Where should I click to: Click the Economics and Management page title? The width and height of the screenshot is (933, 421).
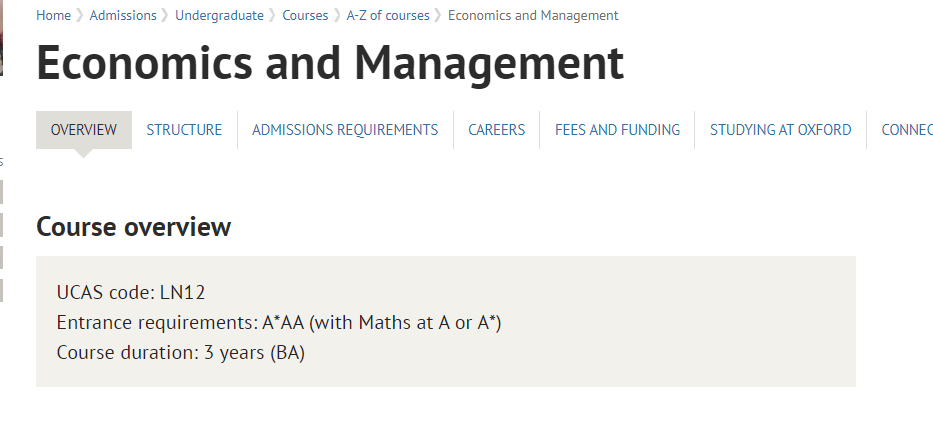(x=330, y=64)
